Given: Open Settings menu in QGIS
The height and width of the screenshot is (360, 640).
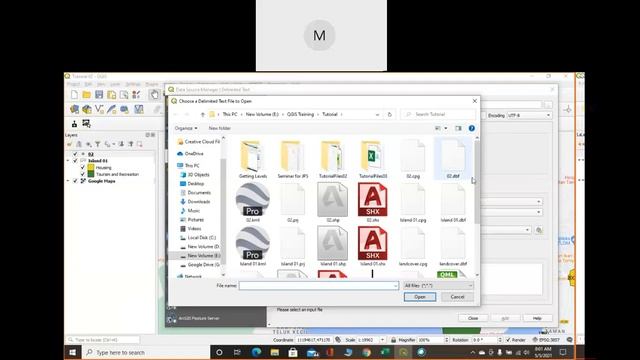Looking at the screenshot, I should click(133, 84).
